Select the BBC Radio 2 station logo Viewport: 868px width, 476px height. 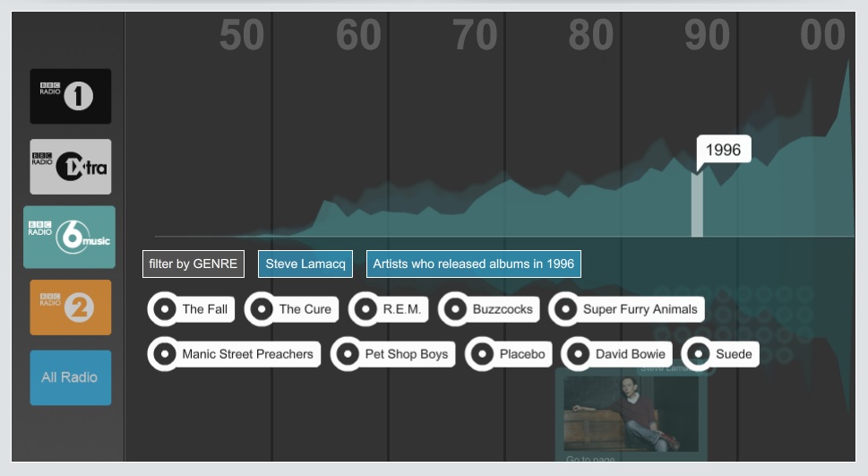point(71,307)
